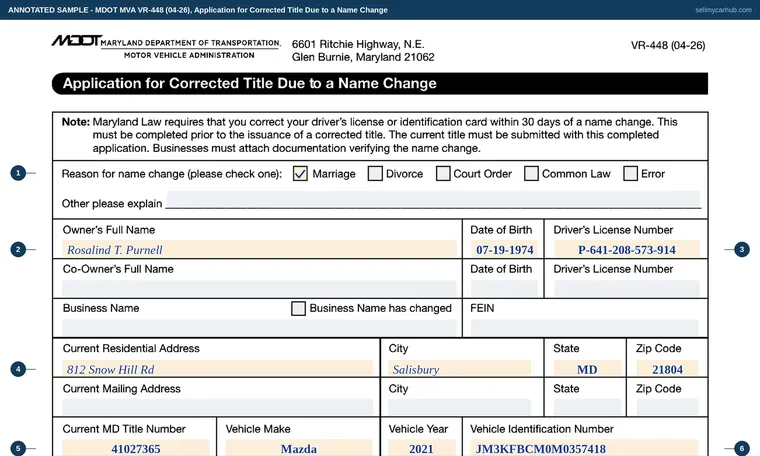Click the mailing City field
Image resolution: width=760 pixels, height=456 pixels.
pos(459,407)
